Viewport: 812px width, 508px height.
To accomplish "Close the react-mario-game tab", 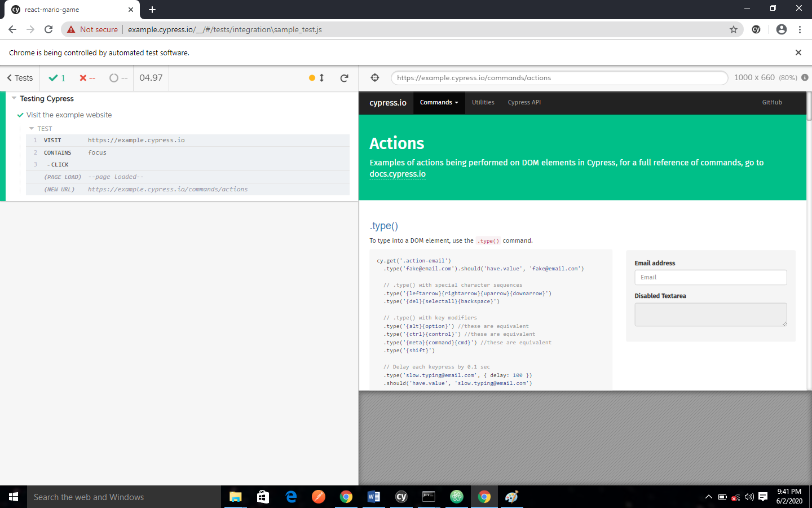I will (x=131, y=10).
